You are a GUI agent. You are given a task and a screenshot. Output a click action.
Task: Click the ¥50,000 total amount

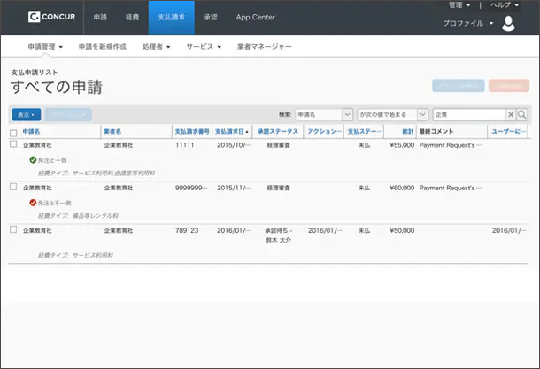click(402, 230)
